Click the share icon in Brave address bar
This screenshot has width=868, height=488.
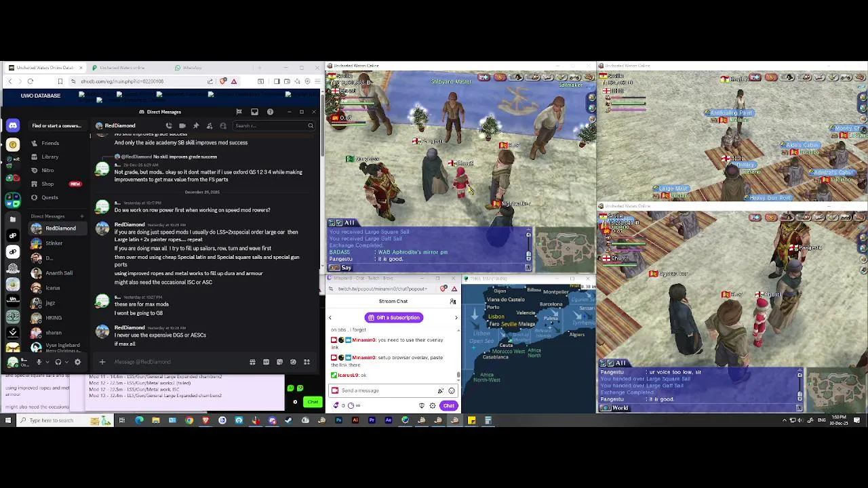coord(210,81)
